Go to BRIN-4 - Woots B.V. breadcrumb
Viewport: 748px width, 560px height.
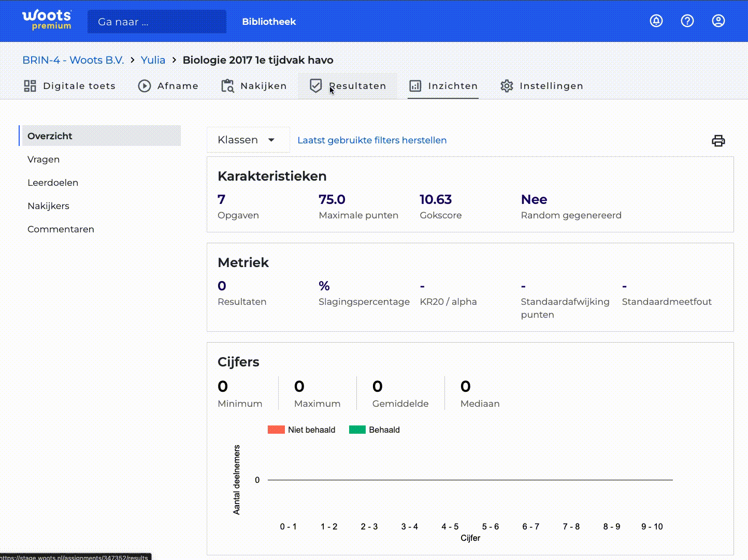(x=73, y=60)
